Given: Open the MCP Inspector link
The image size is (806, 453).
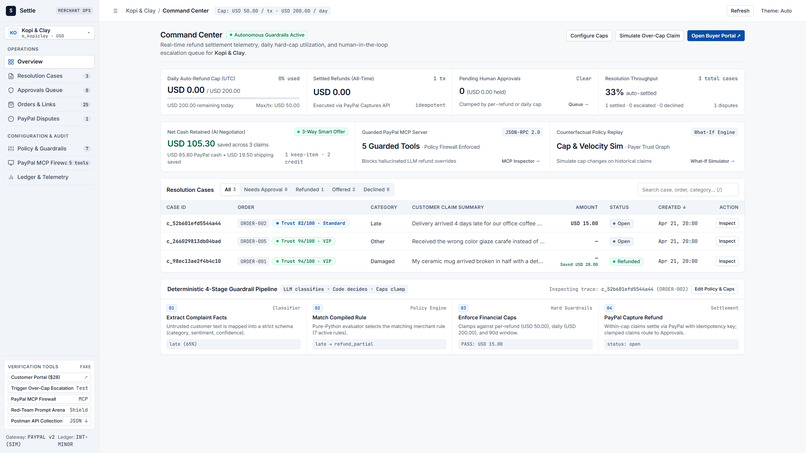Looking at the screenshot, I should tap(521, 161).
